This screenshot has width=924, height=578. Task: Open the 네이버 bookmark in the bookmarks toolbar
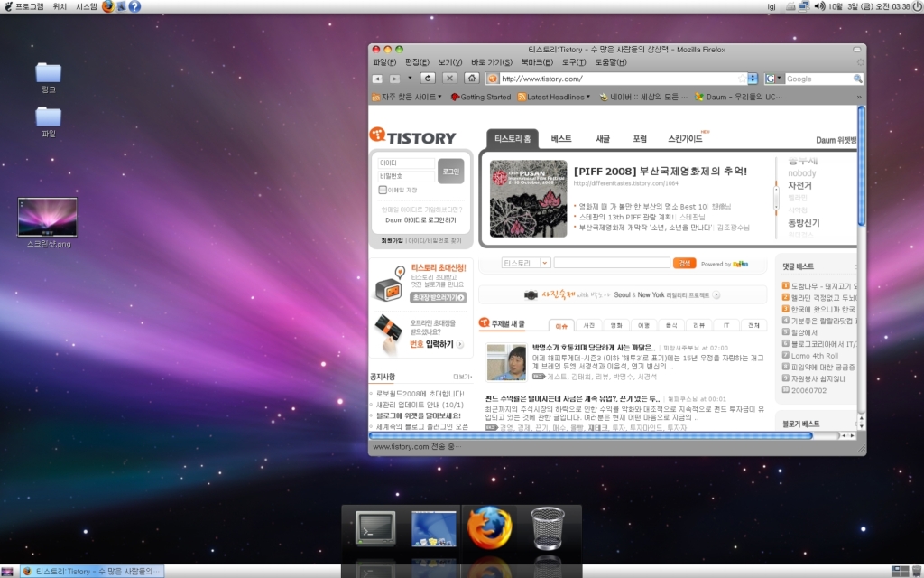coord(642,97)
